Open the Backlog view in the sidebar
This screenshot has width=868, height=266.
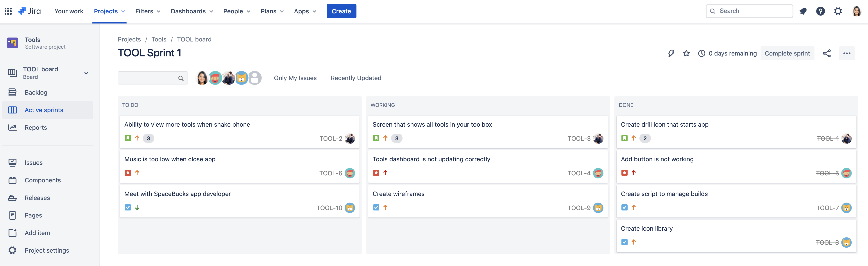pos(36,92)
